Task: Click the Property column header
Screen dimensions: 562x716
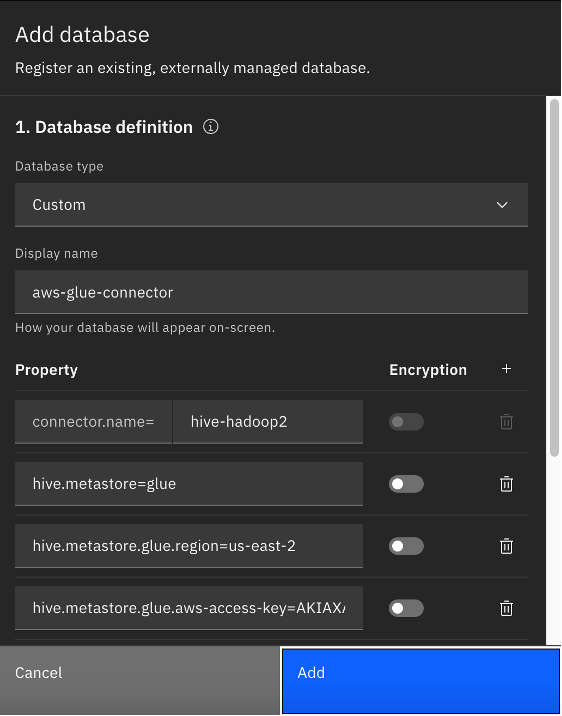Action: pos(46,369)
